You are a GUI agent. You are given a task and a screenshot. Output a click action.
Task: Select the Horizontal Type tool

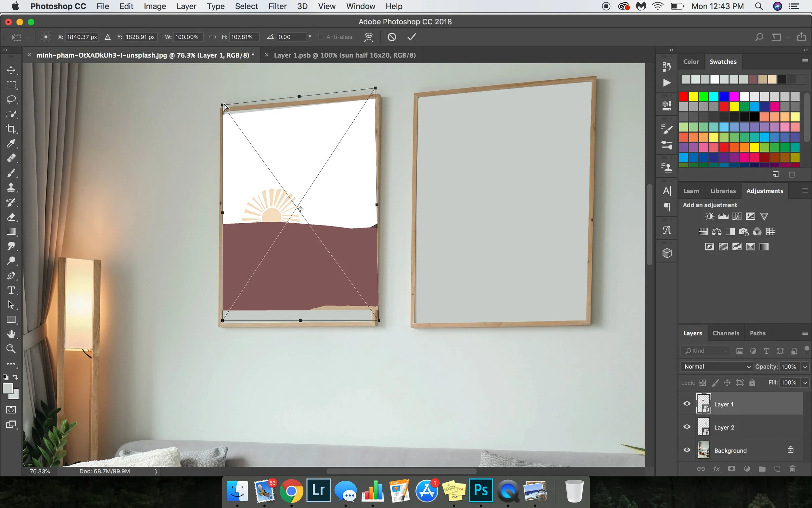pos(11,290)
